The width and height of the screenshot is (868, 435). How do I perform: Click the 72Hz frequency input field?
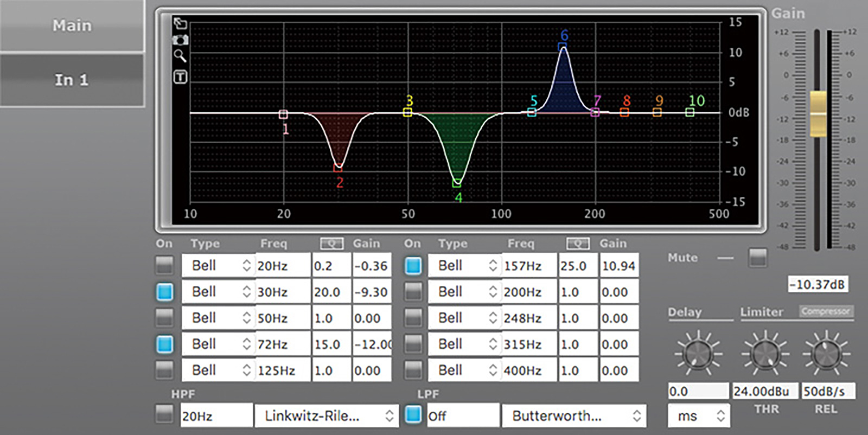(x=282, y=344)
